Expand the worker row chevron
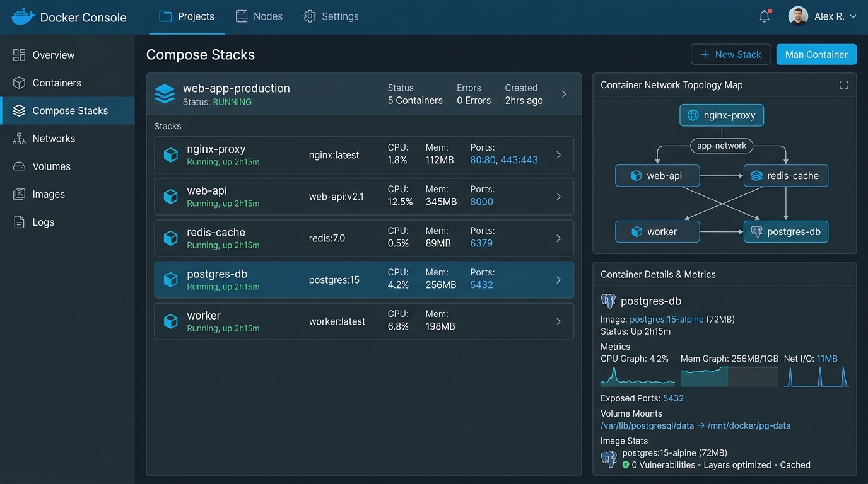 coord(558,321)
